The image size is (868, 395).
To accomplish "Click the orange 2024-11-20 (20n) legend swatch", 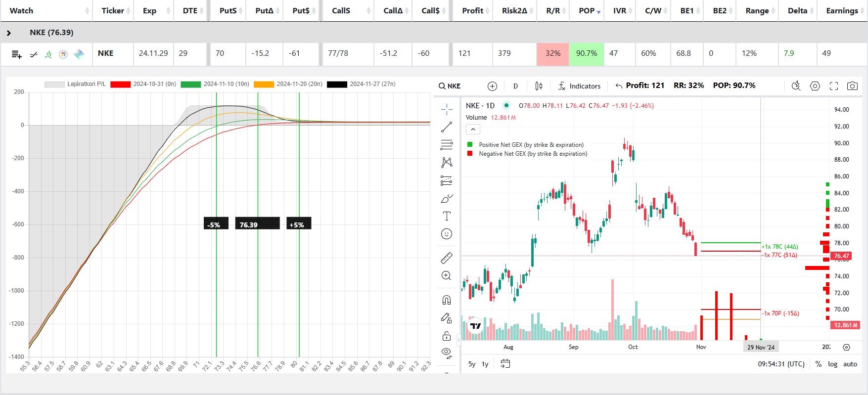I will (264, 85).
